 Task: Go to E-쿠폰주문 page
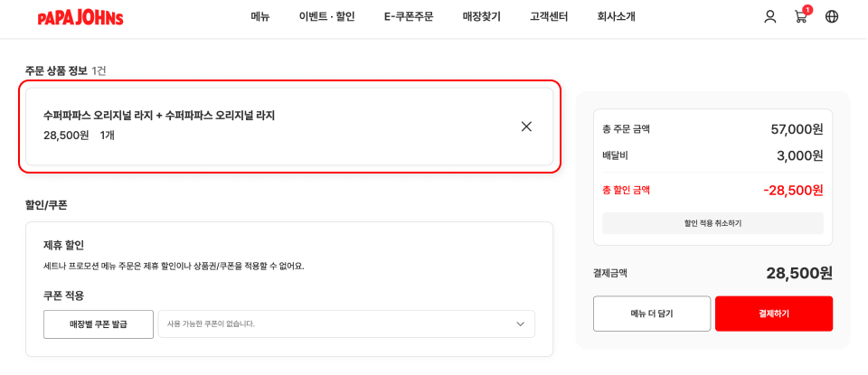pyautogui.click(x=409, y=16)
